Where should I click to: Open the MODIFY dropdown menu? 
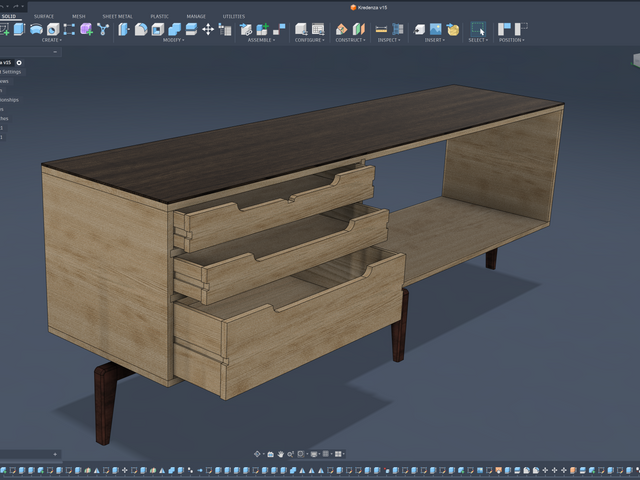pos(173,40)
